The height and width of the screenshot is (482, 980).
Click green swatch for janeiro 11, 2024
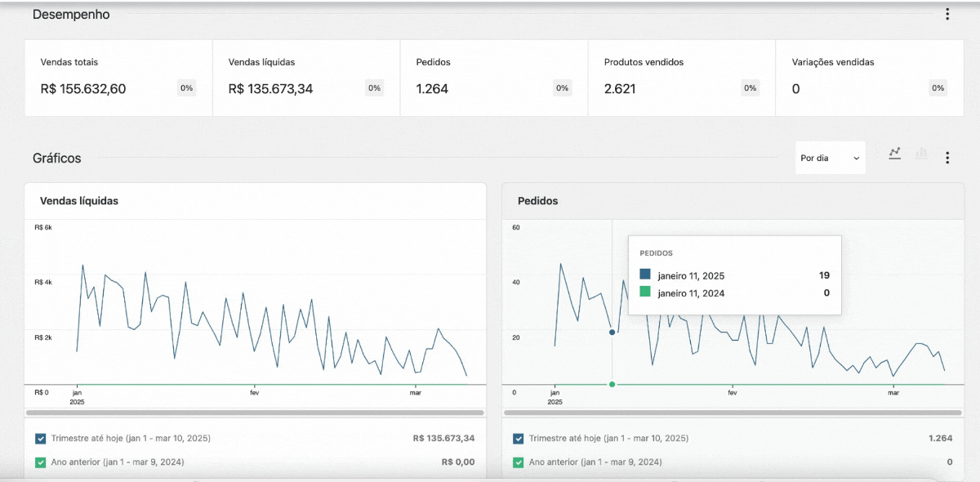pos(645,292)
